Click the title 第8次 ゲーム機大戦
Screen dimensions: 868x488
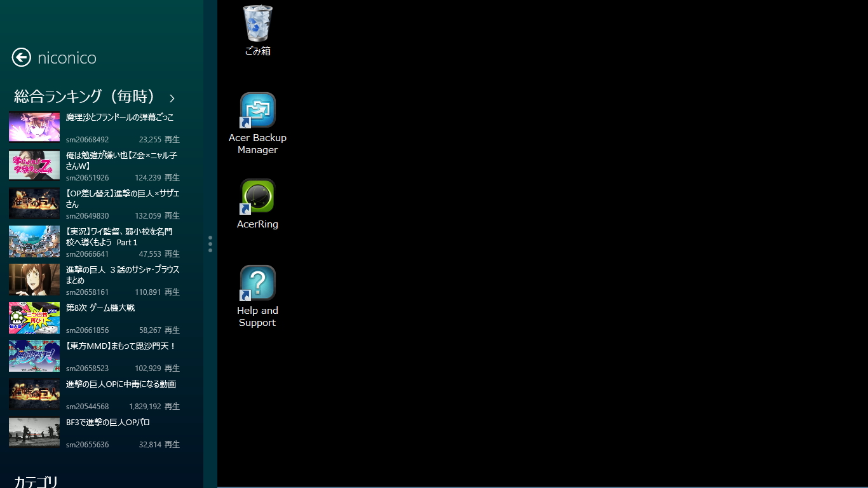point(100,308)
